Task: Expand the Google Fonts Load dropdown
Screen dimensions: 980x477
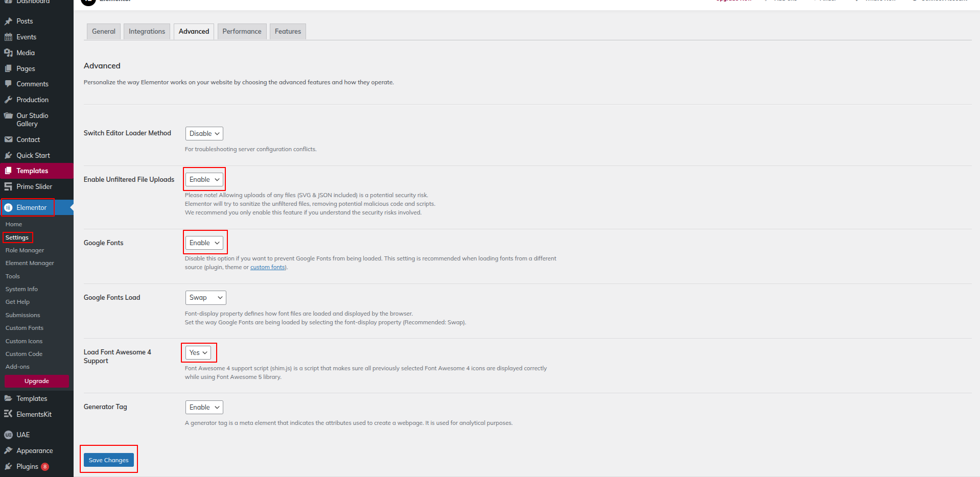Action: pyautogui.click(x=205, y=298)
